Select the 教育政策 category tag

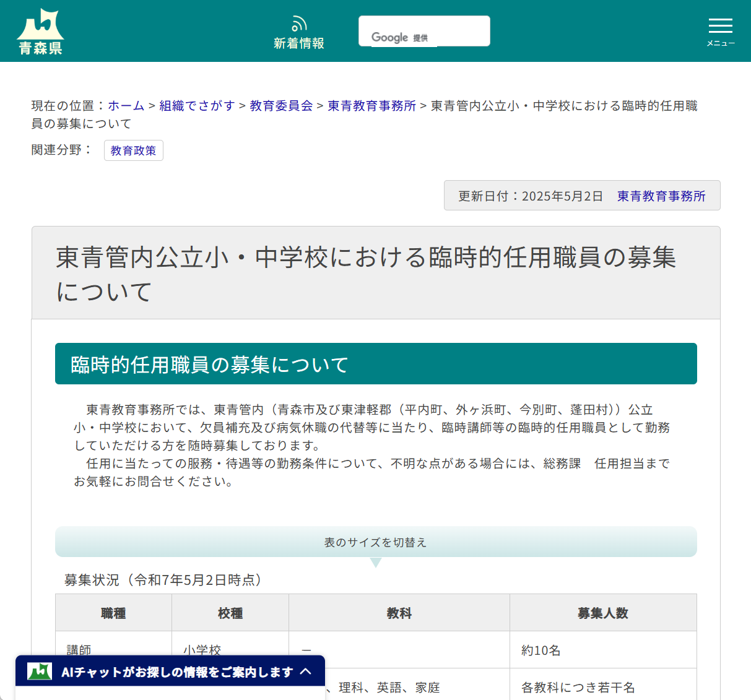click(134, 150)
